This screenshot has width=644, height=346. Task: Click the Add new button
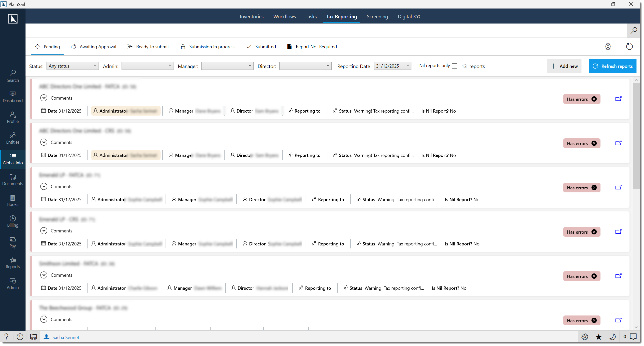564,66
